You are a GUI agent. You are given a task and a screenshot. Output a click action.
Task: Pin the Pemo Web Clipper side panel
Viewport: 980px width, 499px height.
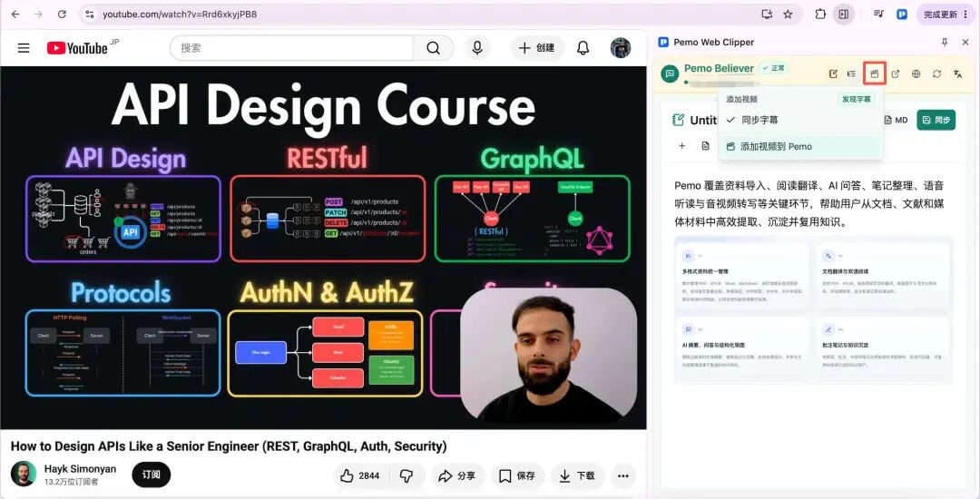coord(945,42)
